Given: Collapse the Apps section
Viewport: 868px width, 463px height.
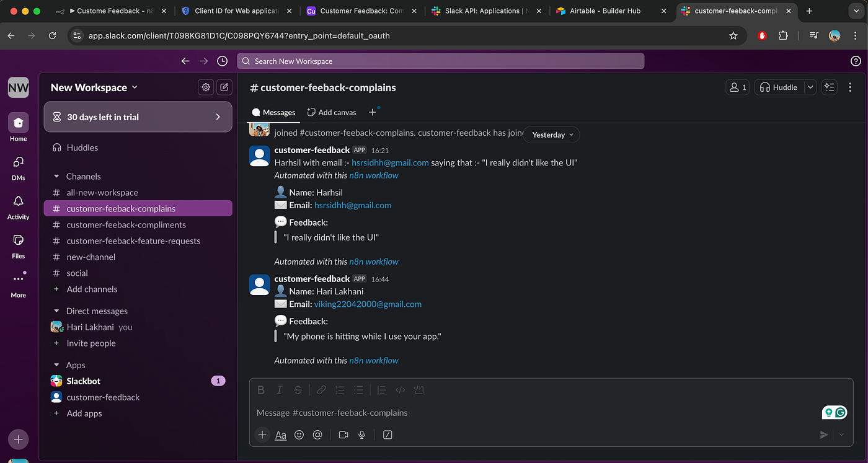Looking at the screenshot, I should [x=56, y=365].
